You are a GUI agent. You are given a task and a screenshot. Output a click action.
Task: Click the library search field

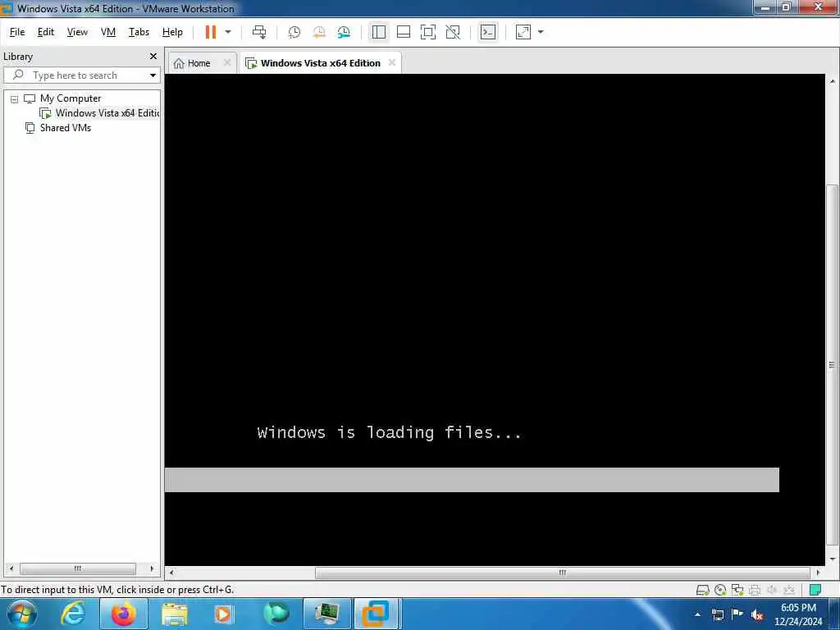pyautogui.click(x=80, y=75)
